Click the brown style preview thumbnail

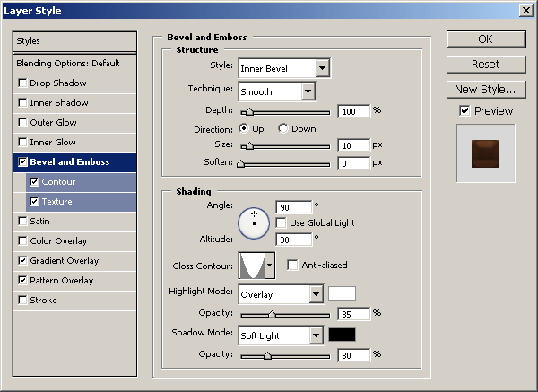point(485,153)
